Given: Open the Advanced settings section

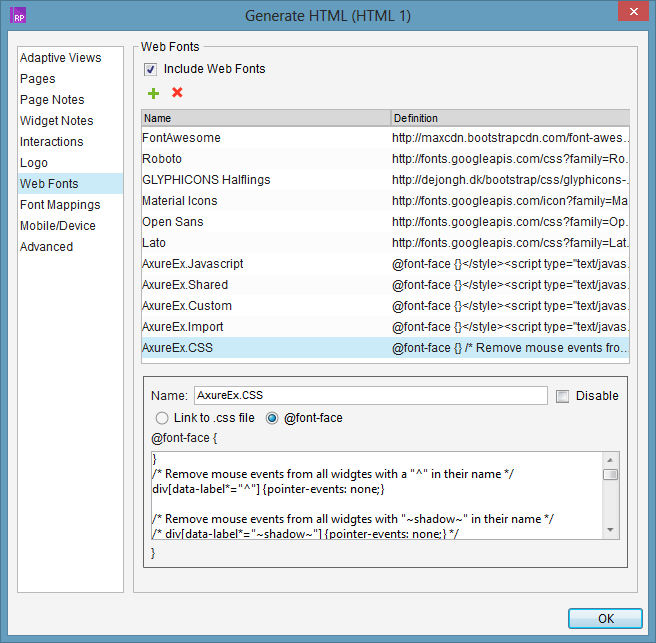Looking at the screenshot, I should pos(47,247).
